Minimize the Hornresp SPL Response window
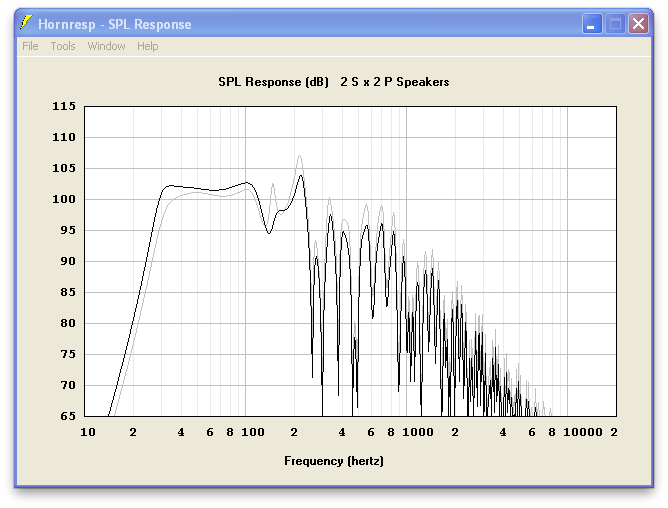 click(x=592, y=23)
